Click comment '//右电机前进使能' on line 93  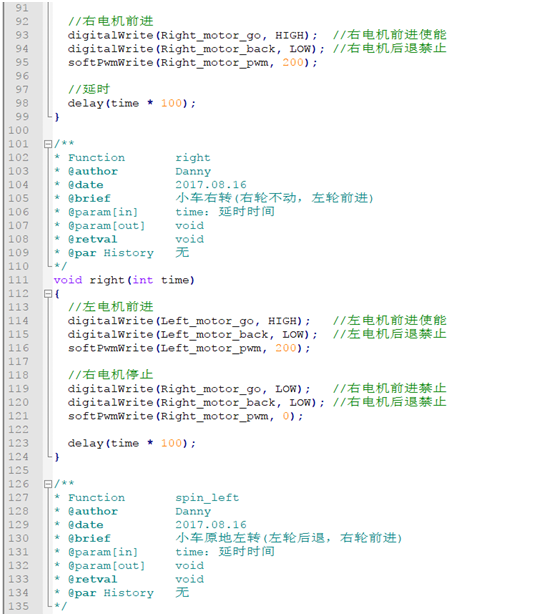[x=390, y=35]
